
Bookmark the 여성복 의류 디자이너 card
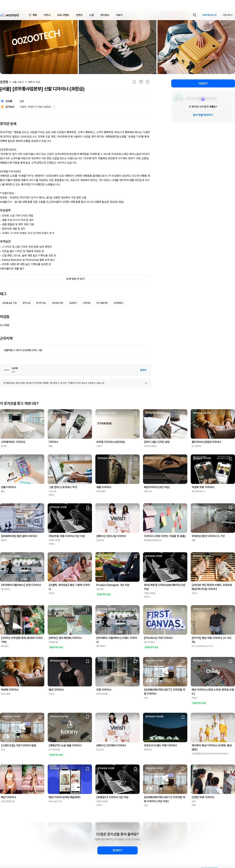[x=231, y=459]
